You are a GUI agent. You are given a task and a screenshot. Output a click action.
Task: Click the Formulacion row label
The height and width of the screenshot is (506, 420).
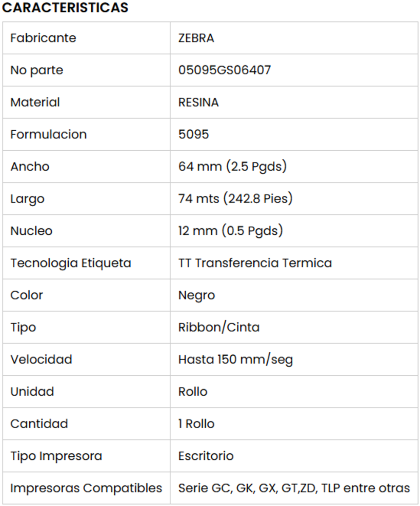click(48, 134)
